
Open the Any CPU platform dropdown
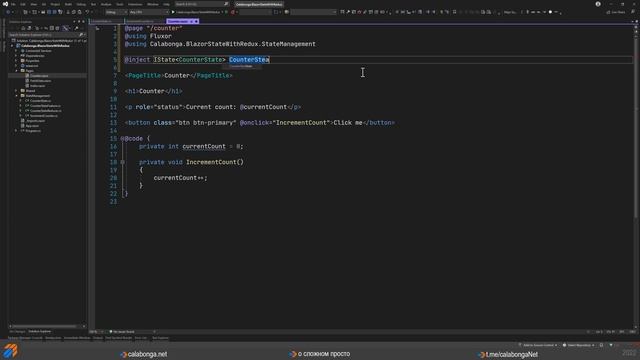click(149, 12)
